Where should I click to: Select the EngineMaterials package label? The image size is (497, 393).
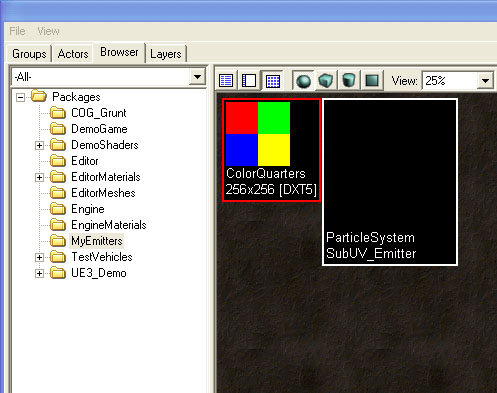pos(109,225)
